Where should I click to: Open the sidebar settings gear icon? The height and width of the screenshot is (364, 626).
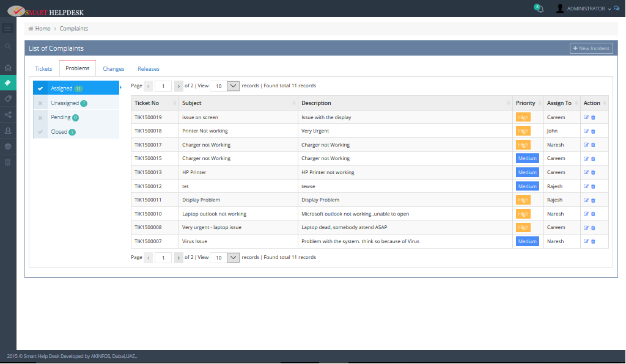pyautogui.click(x=8, y=147)
